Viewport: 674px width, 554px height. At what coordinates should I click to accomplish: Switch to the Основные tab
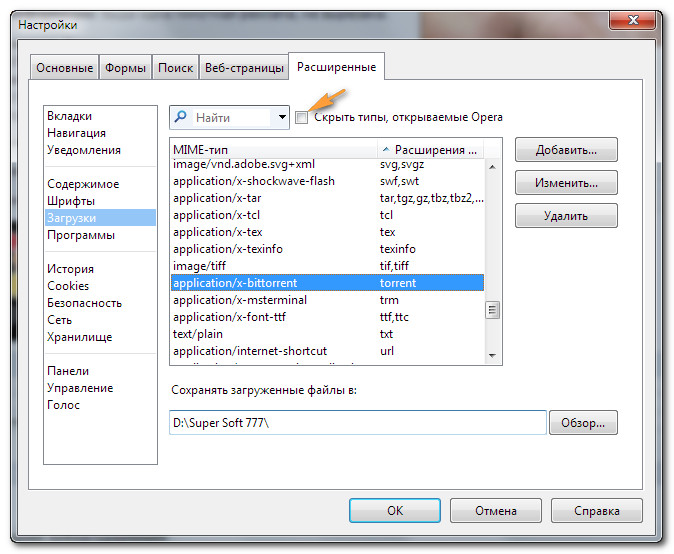click(64, 68)
